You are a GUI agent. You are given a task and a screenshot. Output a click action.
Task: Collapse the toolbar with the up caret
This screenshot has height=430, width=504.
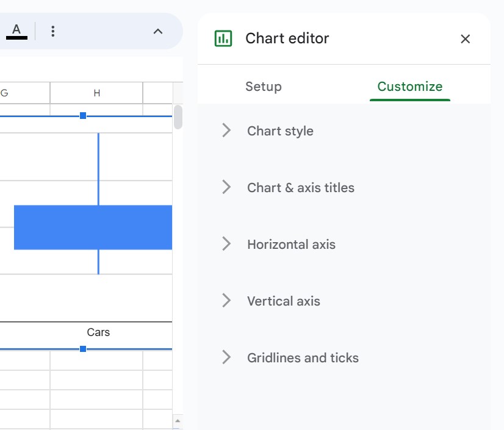coord(158,32)
